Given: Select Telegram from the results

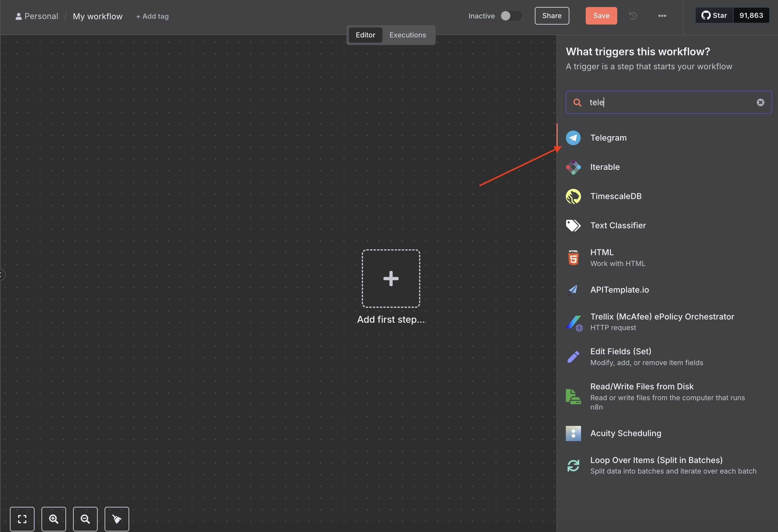Looking at the screenshot, I should pos(667,138).
